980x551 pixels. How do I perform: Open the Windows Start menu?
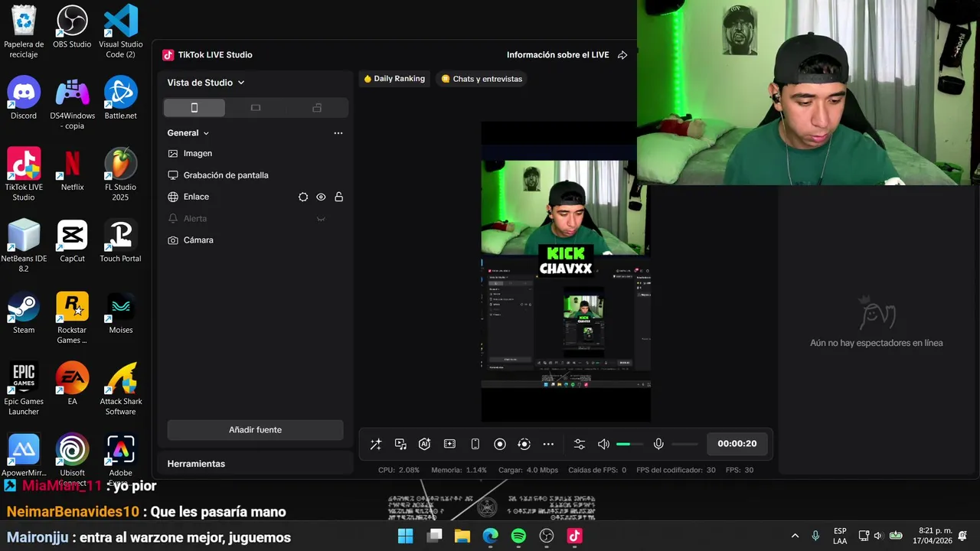pyautogui.click(x=406, y=536)
